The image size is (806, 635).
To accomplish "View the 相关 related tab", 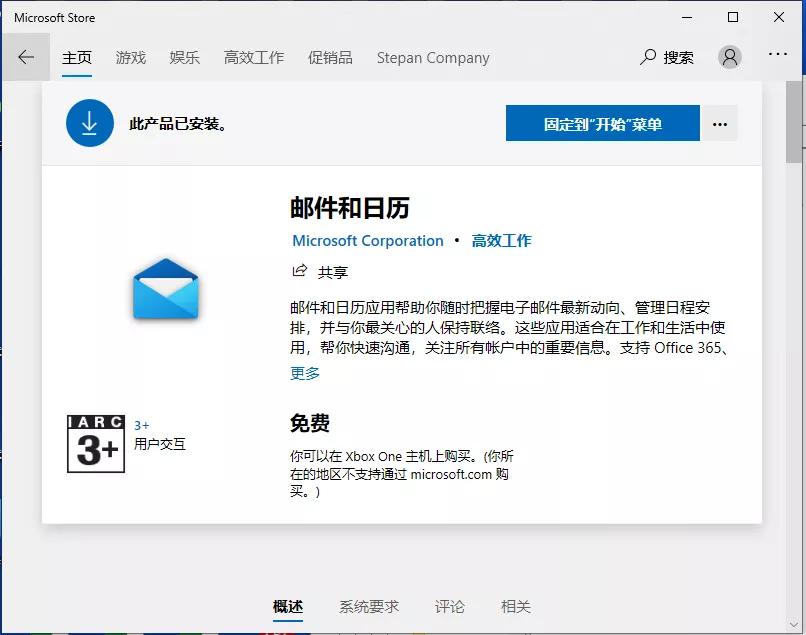I will coord(515,606).
